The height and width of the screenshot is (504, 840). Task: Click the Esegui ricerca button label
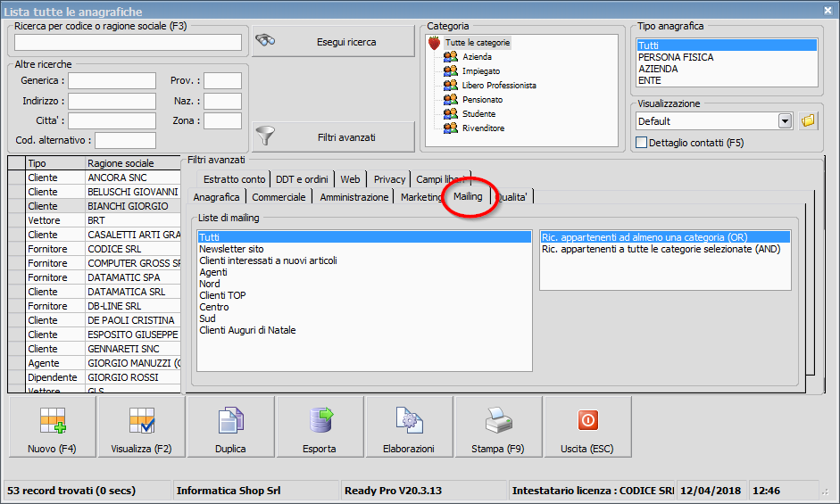pos(346,42)
